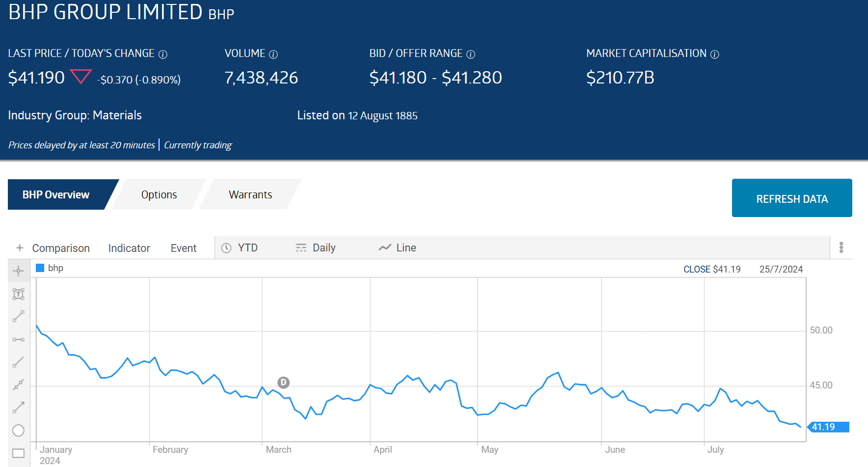
Task: Switch to the Options tab
Action: (159, 194)
